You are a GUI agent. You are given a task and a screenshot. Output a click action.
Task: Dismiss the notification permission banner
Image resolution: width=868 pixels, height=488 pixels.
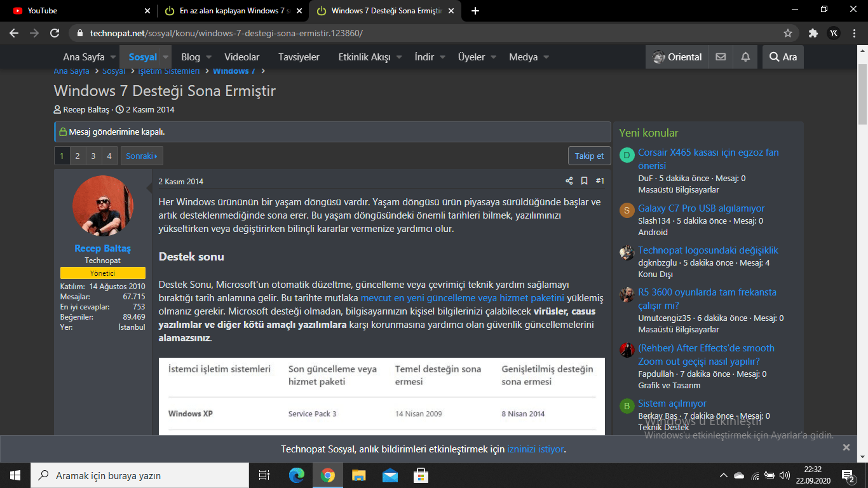[x=846, y=447]
